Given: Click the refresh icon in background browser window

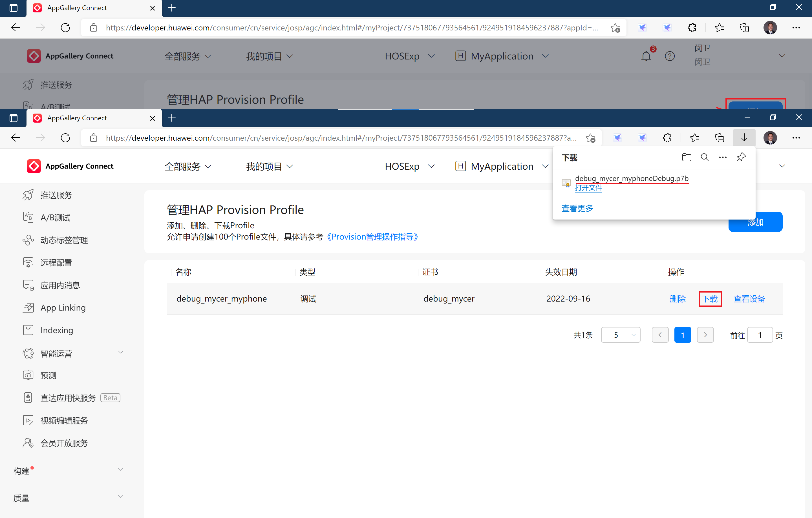Looking at the screenshot, I should click(65, 27).
